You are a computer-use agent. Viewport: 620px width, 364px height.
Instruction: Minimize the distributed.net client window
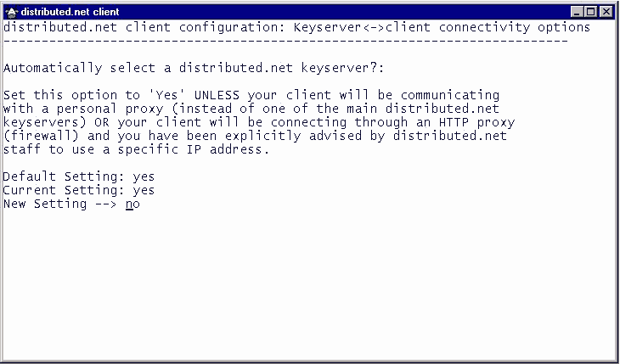(x=578, y=12)
